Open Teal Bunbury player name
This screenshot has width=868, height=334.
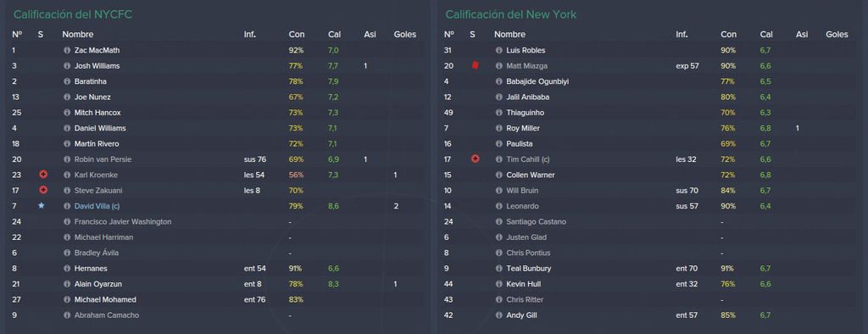529,269
